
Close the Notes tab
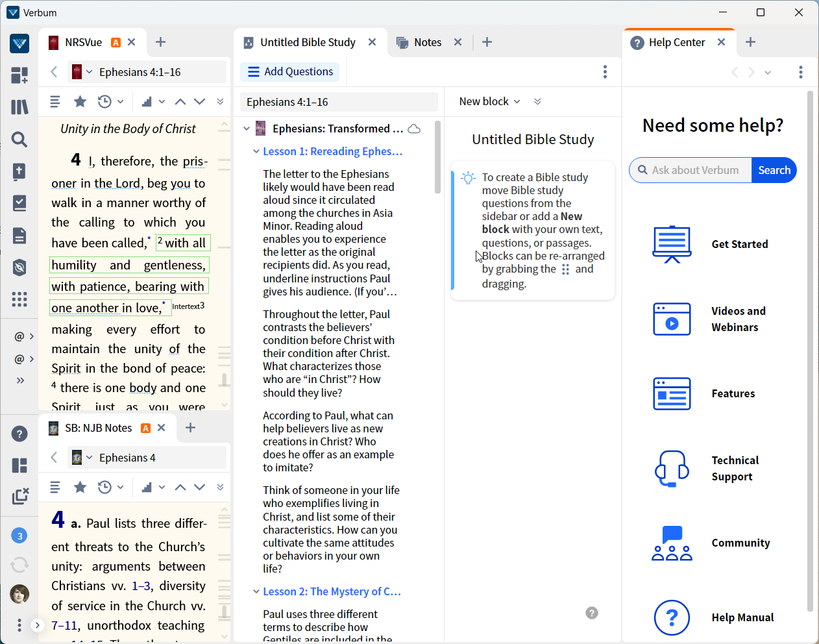coord(458,42)
